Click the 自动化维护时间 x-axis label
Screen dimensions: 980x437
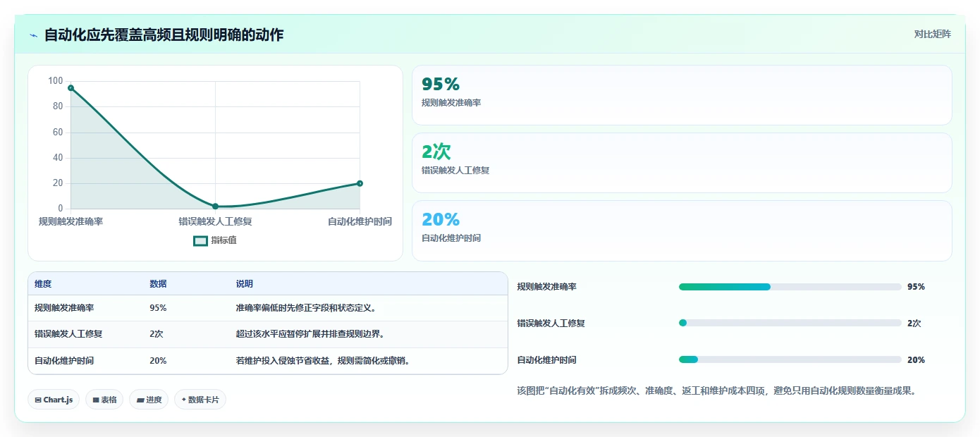[360, 221]
